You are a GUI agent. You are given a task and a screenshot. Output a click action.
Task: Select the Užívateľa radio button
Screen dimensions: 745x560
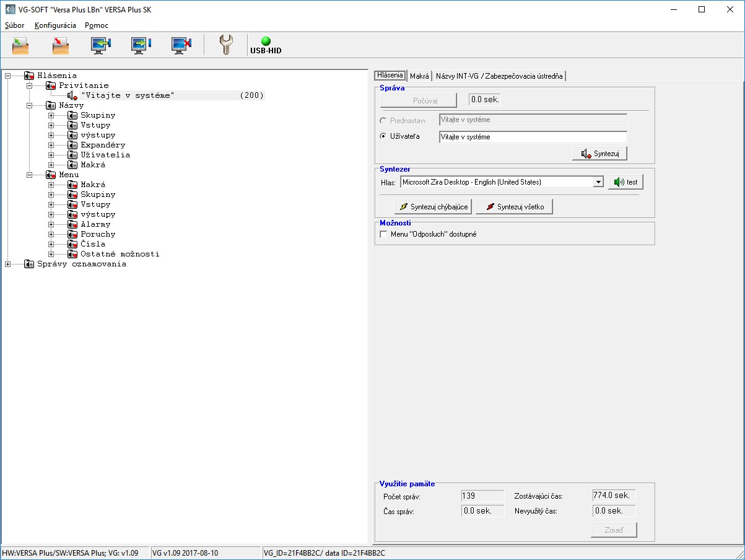pyautogui.click(x=383, y=137)
